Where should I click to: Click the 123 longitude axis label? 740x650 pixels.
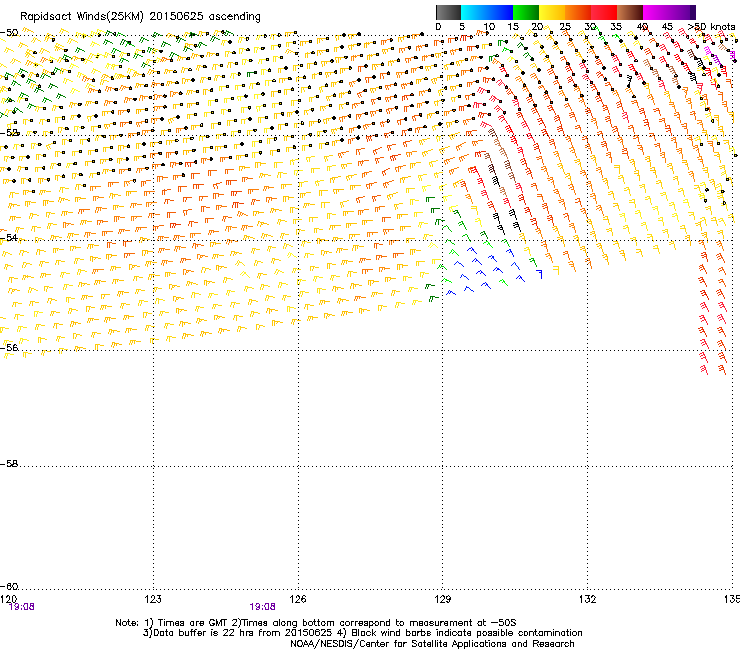coord(153,599)
